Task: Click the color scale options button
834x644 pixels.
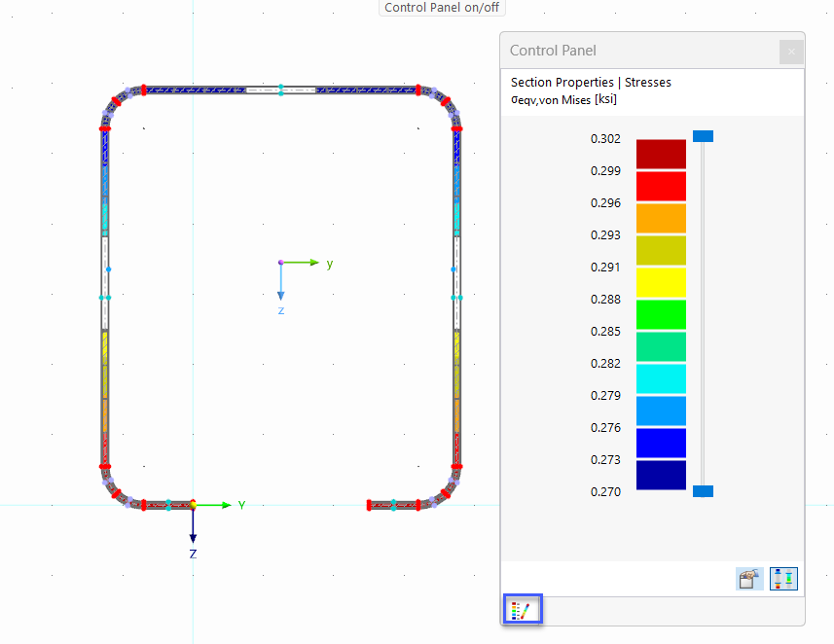Action: pyautogui.click(x=783, y=579)
